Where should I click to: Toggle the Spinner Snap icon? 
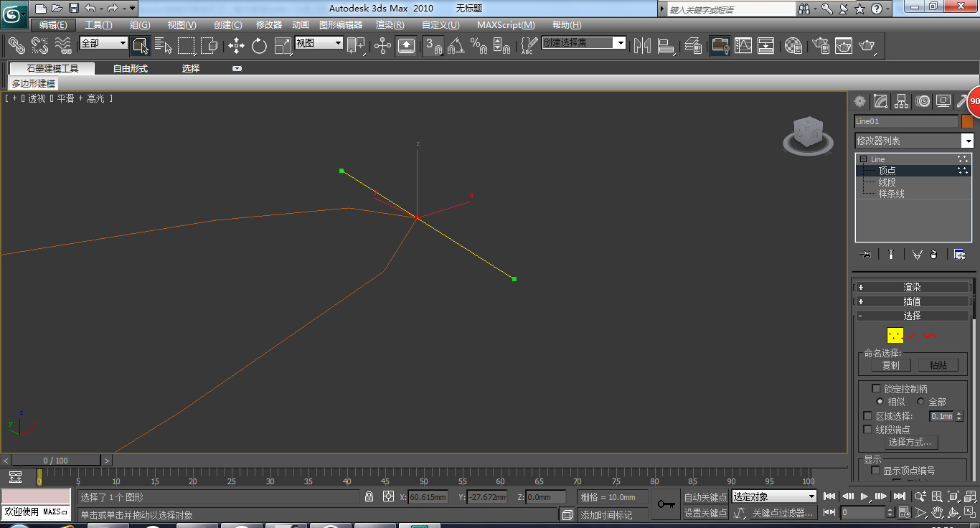pyautogui.click(x=502, y=46)
